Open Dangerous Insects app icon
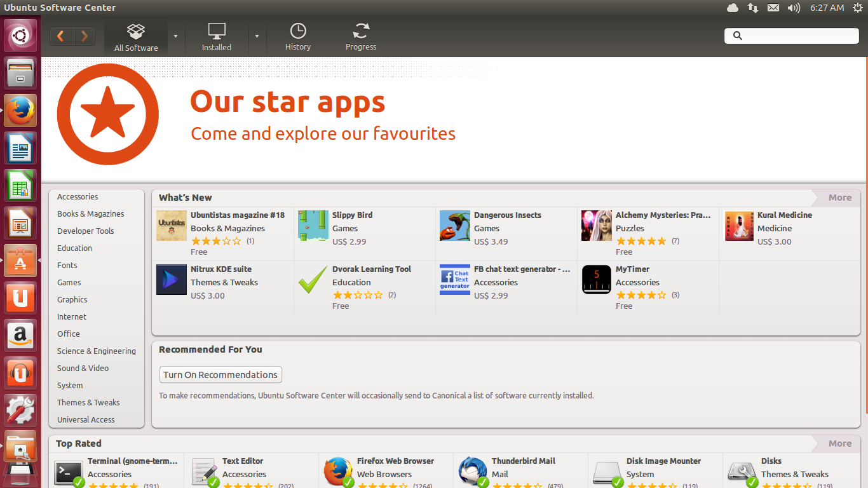 click(x=455, y=226)
